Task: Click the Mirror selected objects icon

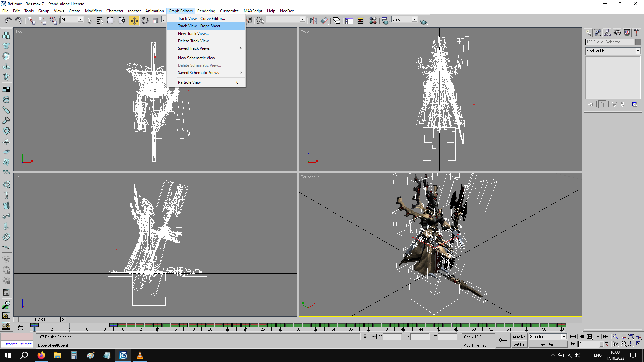Action: pos(313,21)
